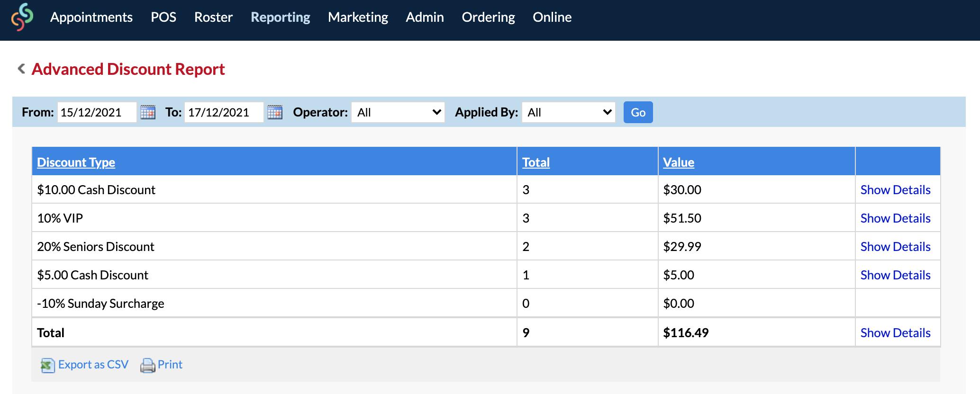Click the From date input field
This screenshot has width=980, height=394.
pyautogui.click(x=97, y=112)
